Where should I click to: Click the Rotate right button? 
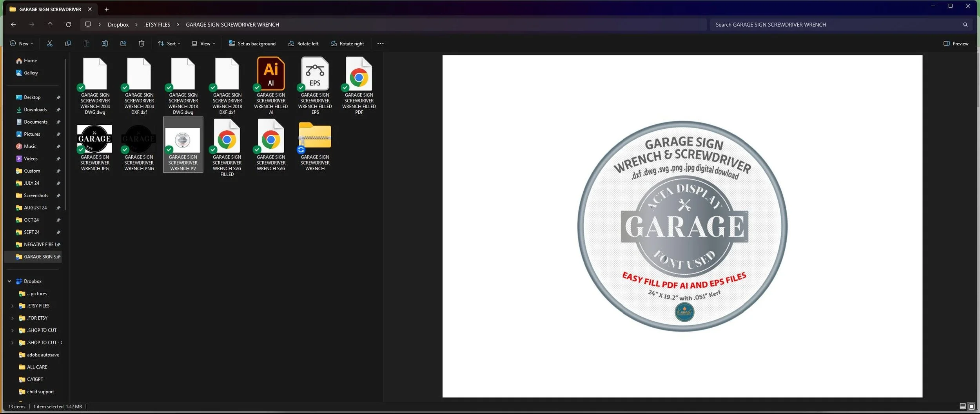pos(347,44)
